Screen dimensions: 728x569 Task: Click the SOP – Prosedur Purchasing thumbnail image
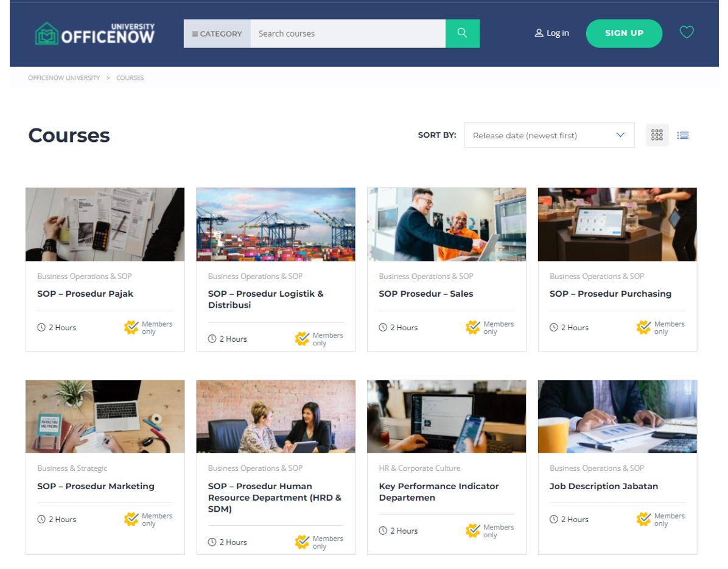tap(617, 224)
